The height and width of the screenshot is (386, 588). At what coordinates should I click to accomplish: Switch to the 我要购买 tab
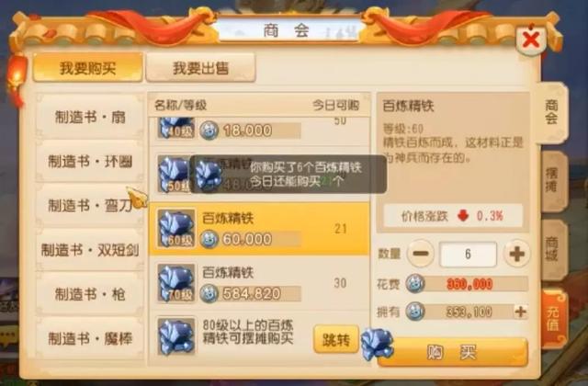(x=87, y=68)
